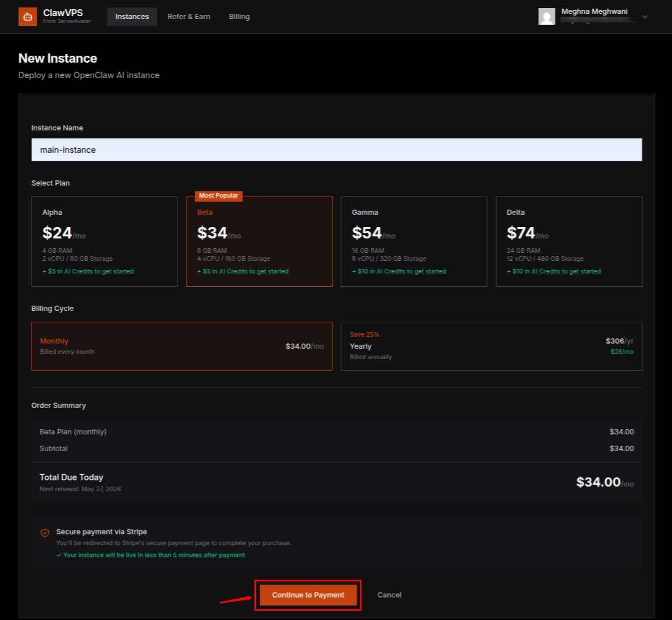
Task: Select the Alpha $24 plan card
Action: click(x=104, y=241)
